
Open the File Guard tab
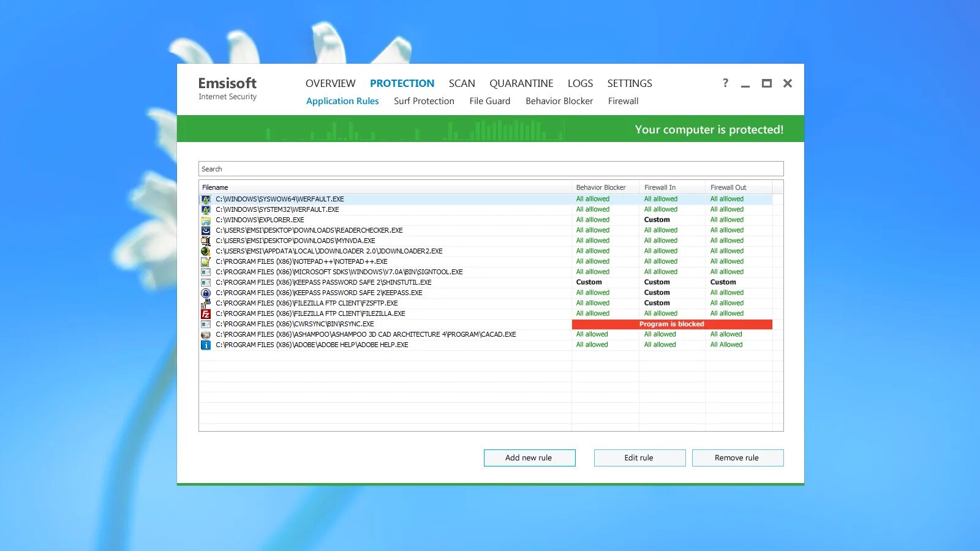click(490, 101)
